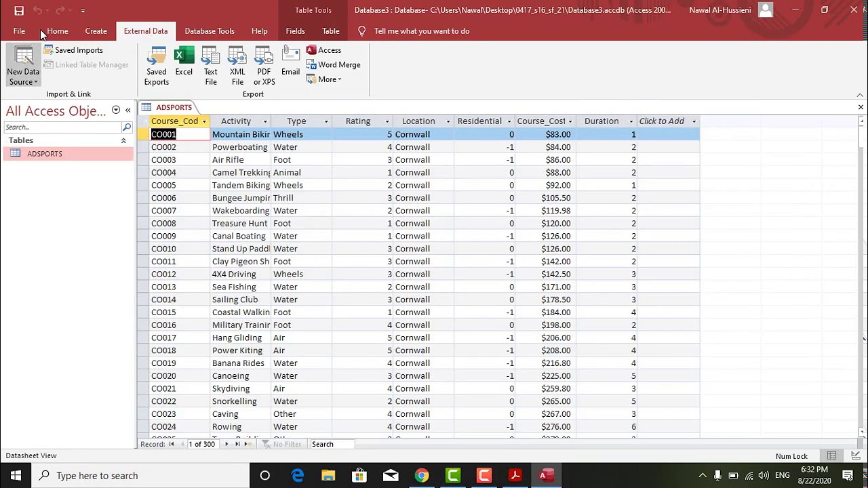868x488 pixels.
Task: Click the vertical scrollbar of datasheet
Action: 863,278
